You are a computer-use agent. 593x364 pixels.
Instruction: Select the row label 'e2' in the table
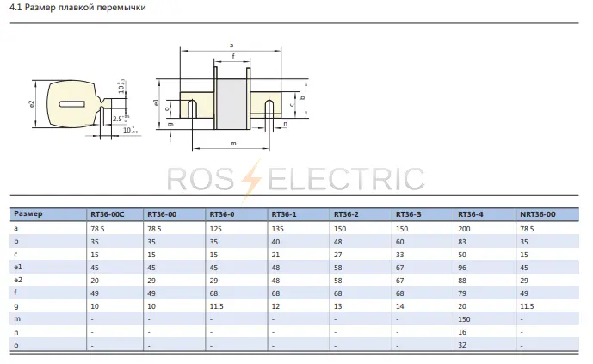tap(18, 280)
